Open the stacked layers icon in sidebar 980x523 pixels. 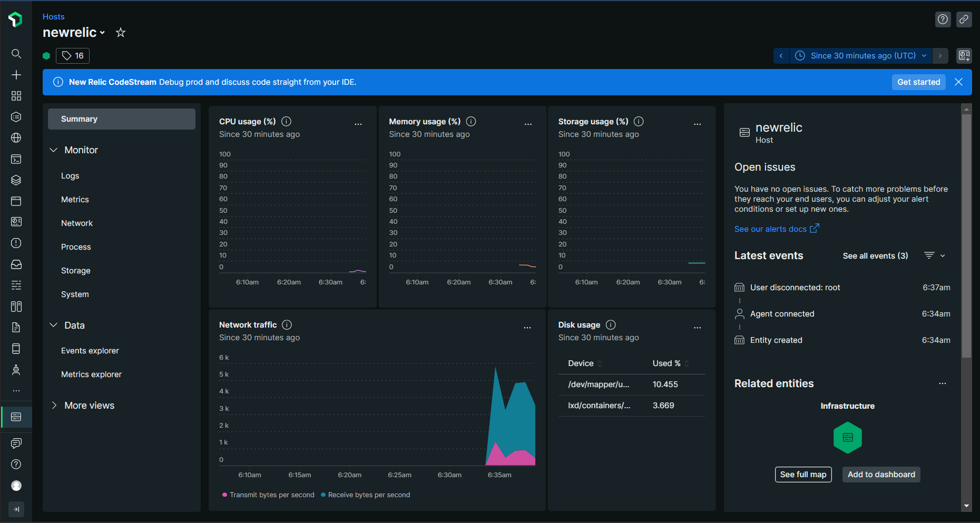(x=16, y=180)
